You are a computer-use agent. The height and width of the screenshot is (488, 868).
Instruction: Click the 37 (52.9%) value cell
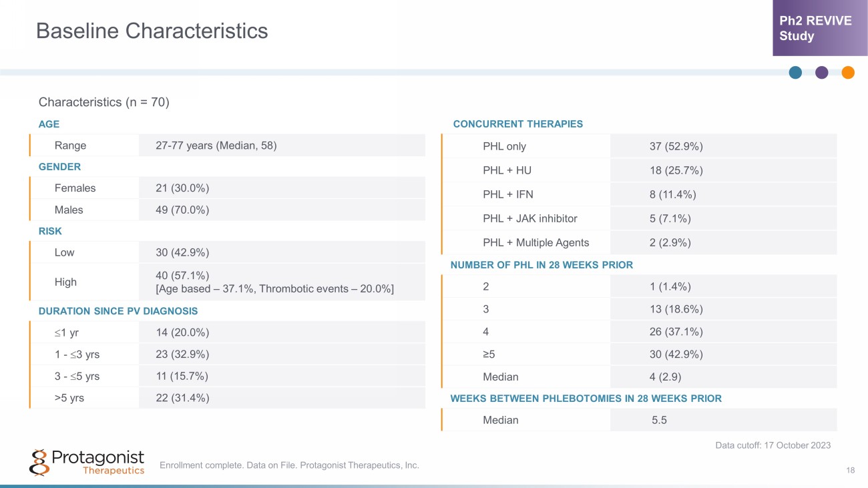coord(676,146)
